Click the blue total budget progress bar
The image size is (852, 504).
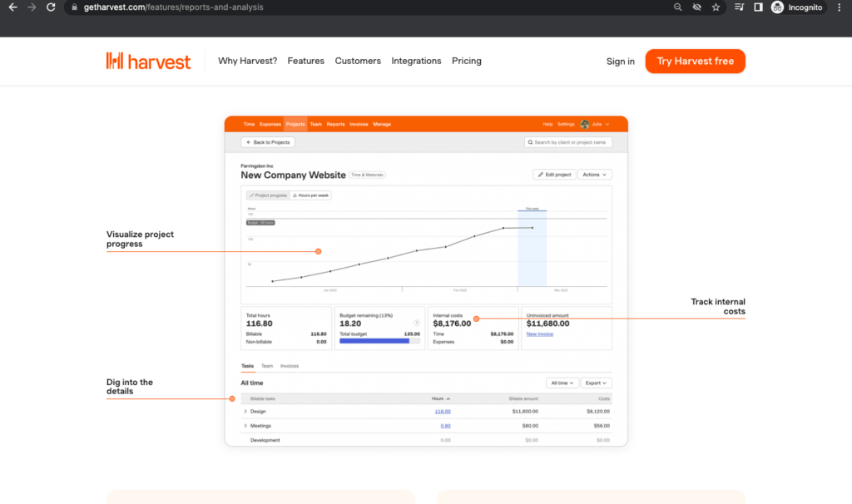point(374,341)
